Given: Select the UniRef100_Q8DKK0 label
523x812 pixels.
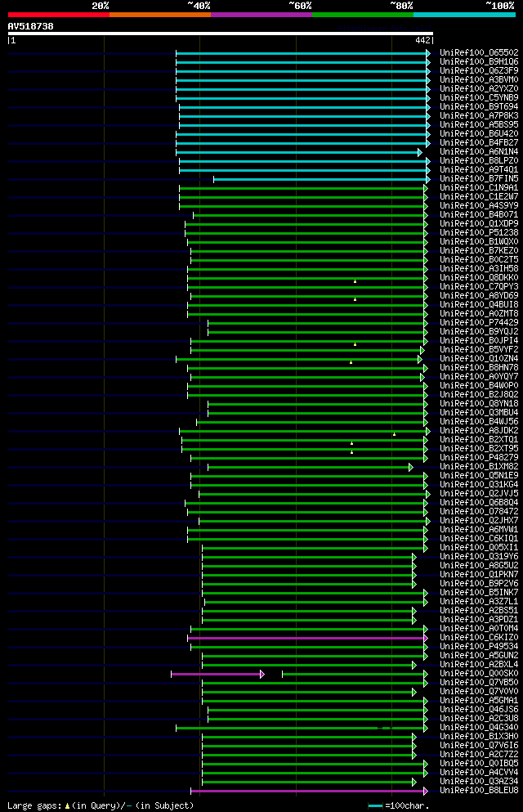Looking at the screenshot, I should tap(479, 277).
